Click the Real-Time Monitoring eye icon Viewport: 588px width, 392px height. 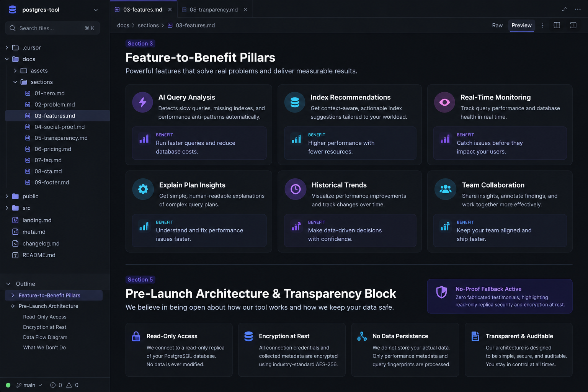tap(444, 102)
